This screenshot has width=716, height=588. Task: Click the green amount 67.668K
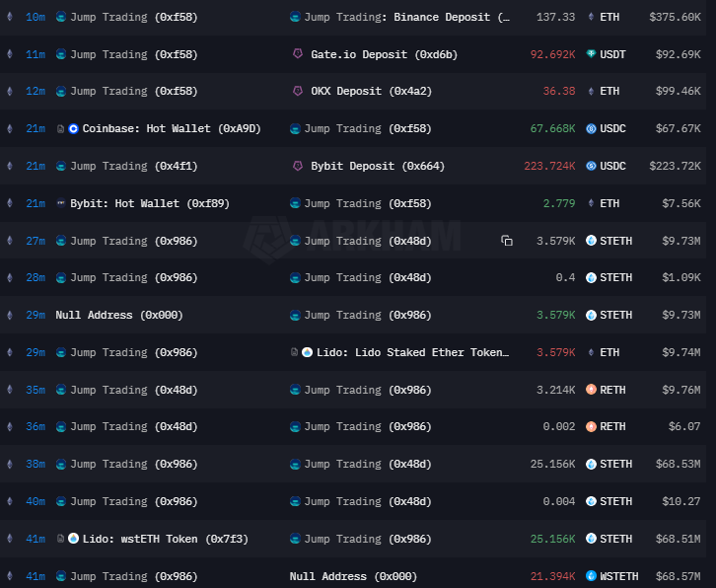(552, 129)
